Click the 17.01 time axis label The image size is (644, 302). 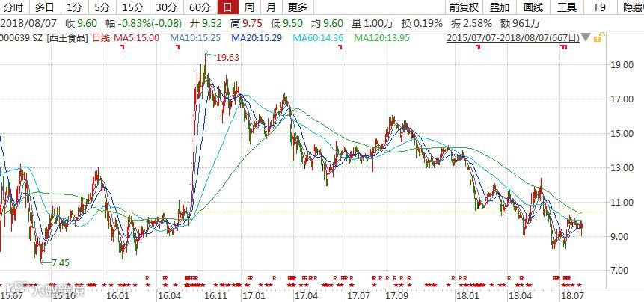click(x=254, y=295)
